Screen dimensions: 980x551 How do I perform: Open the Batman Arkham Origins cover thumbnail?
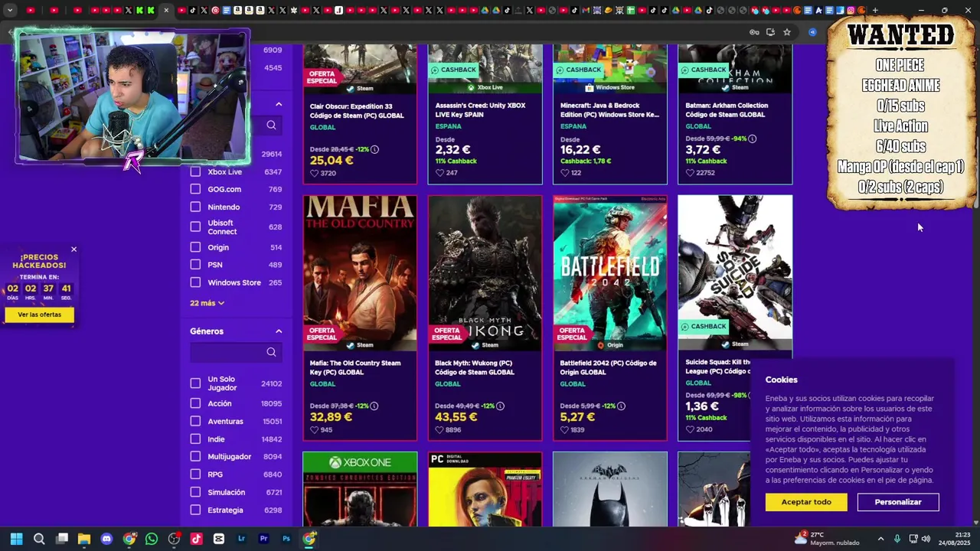pos(610,489)
